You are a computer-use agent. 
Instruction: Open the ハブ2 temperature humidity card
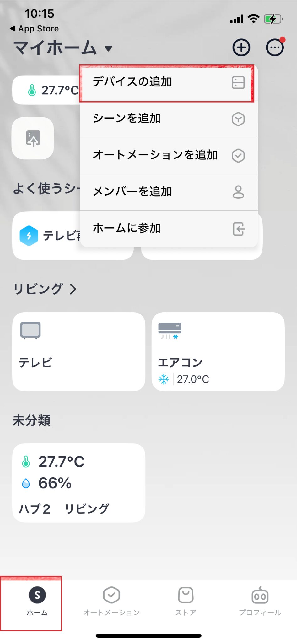[x=79, y=483]
